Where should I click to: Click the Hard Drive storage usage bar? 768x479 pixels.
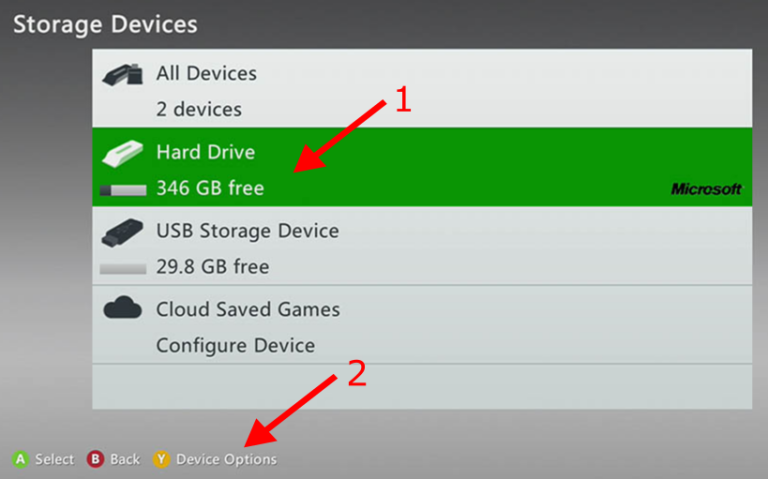click(x=123, y=190)
